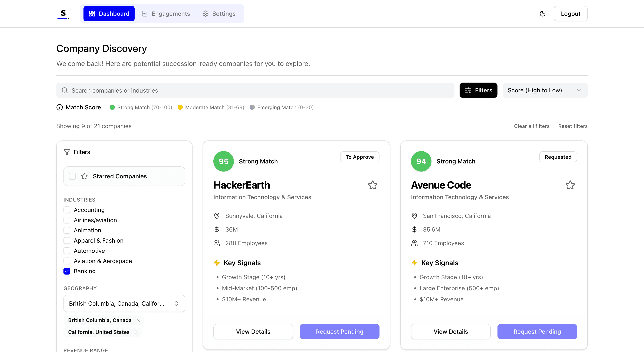Expand the Geography location selector
The image size is (644, 352).
(x=124, y=303)
